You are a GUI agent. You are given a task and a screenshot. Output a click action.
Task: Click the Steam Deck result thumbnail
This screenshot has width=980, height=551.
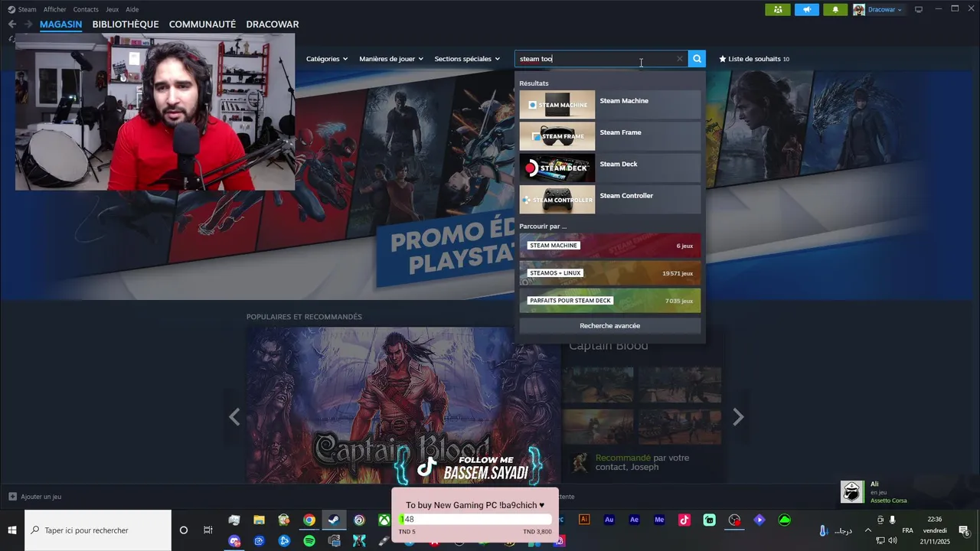click(557, 168)
